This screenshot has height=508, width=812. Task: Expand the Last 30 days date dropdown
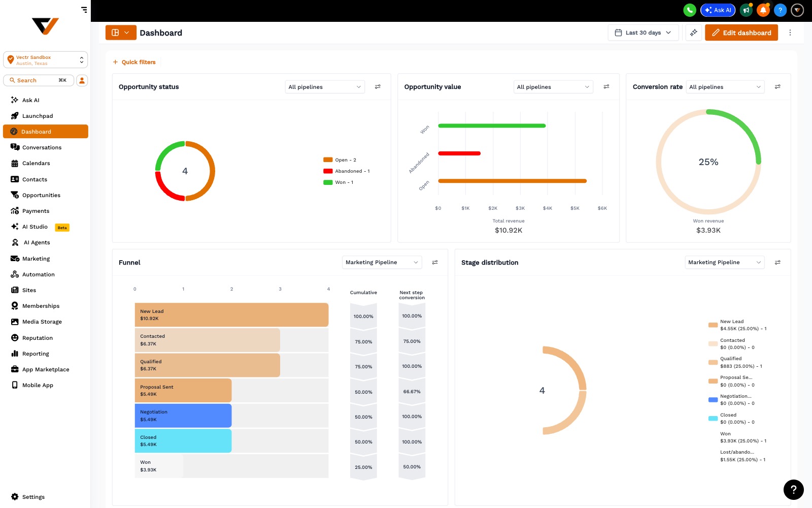point(643,33)
